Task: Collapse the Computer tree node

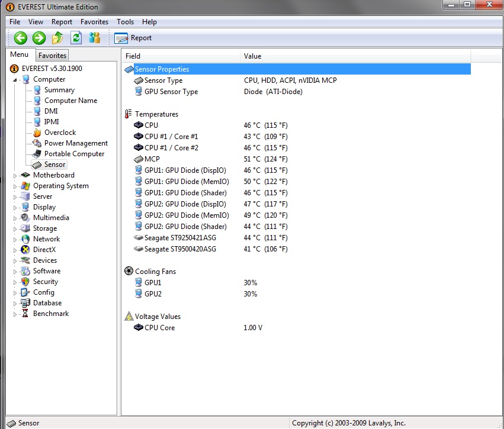Action: (15, 80)
